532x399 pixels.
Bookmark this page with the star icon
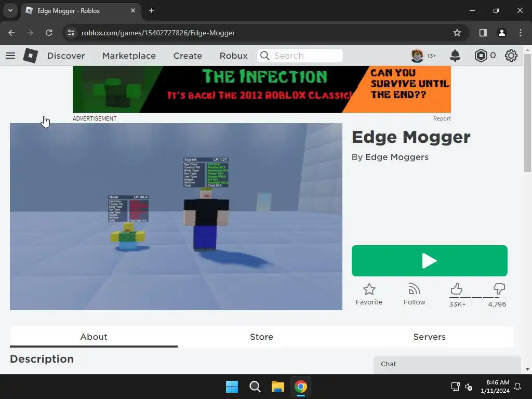(457, 33)
